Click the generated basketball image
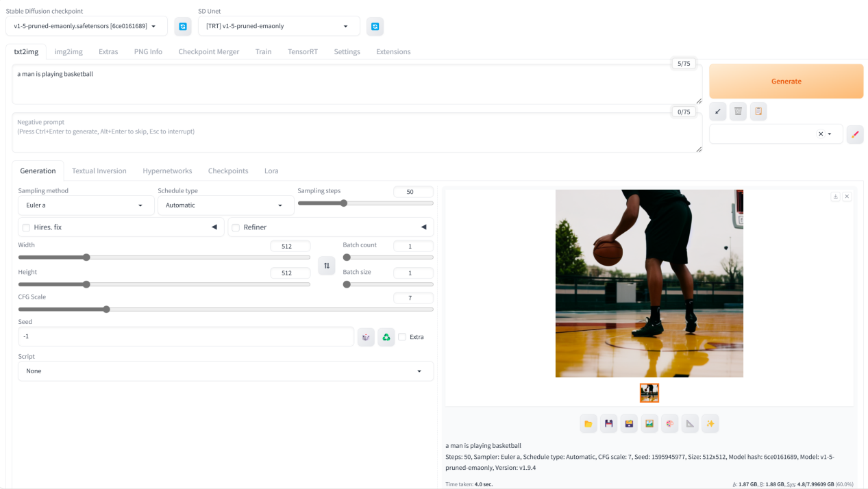Image resolution: width=868 pixels, height=489 pixels. (649, 284)
